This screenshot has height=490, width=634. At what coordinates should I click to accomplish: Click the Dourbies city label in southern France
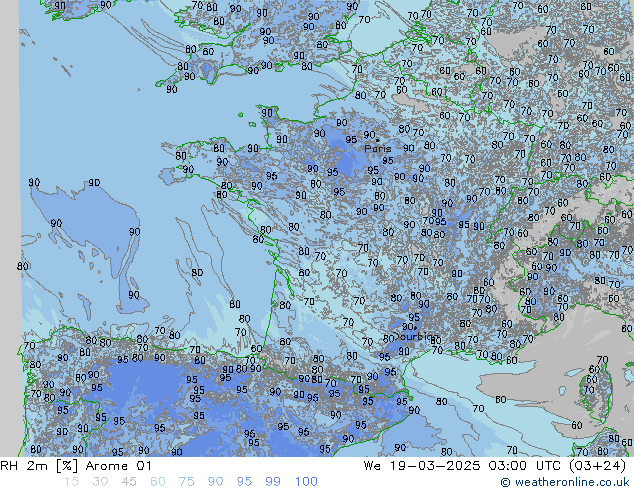coord(414,336)
